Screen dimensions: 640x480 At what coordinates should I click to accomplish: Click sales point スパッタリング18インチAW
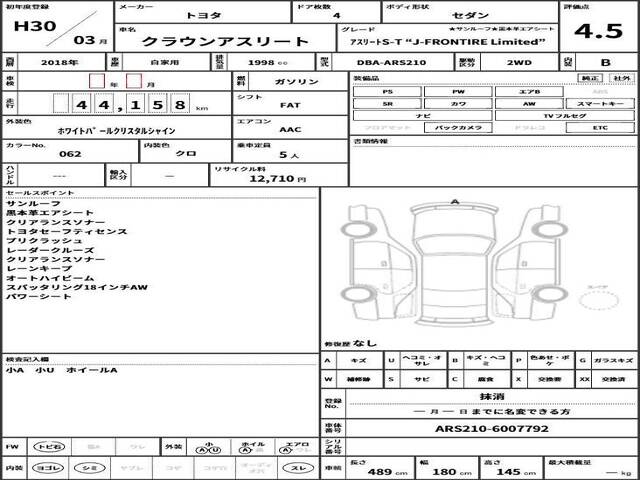click(x=77, y=287)
